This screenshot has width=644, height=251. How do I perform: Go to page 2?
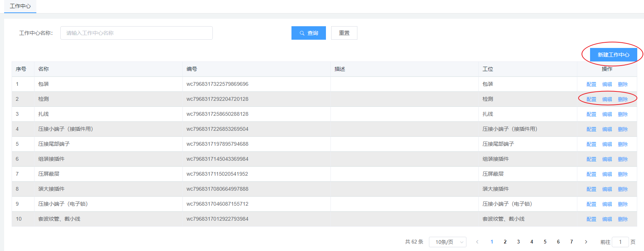pyautogui.click(x=505, y=242)
